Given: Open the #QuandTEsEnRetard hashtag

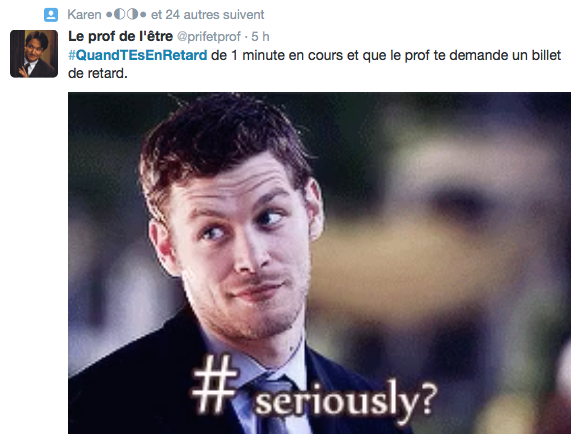Looking at the screenshot, I should [x=138, y=55].
